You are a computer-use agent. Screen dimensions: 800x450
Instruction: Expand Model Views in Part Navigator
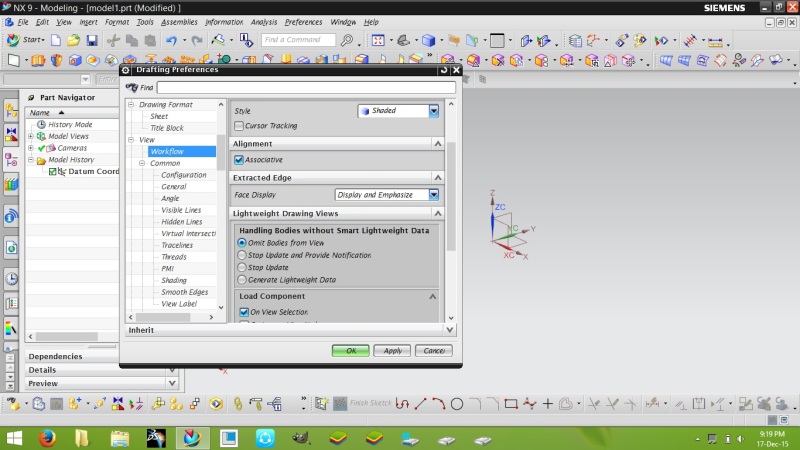[x=31, y=136]
